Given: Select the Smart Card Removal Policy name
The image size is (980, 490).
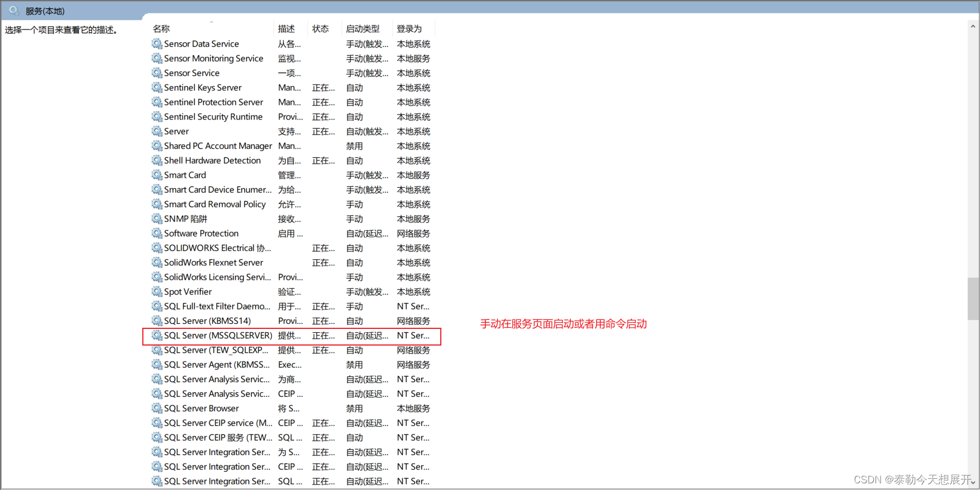Looking at the screenshot, I should 215,204.
